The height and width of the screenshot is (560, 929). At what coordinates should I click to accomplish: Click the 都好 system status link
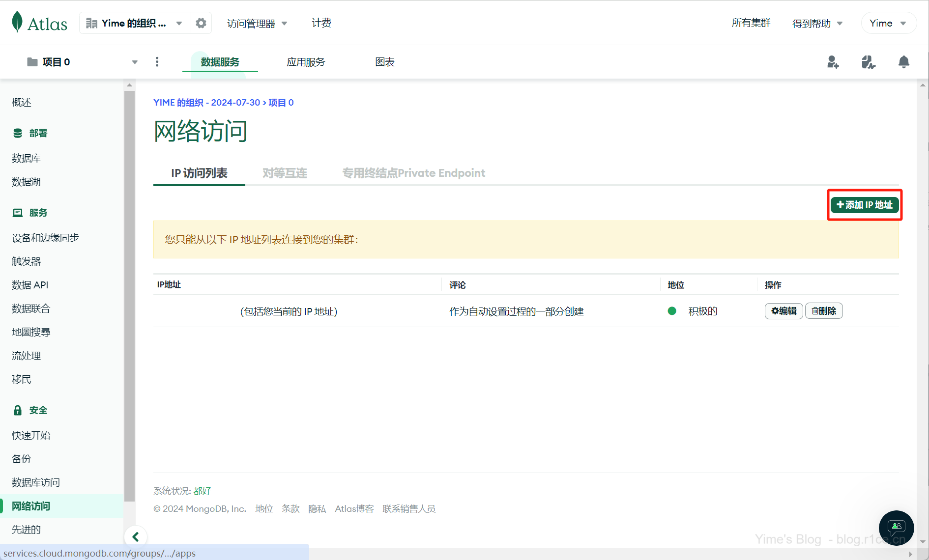(202, 491)
